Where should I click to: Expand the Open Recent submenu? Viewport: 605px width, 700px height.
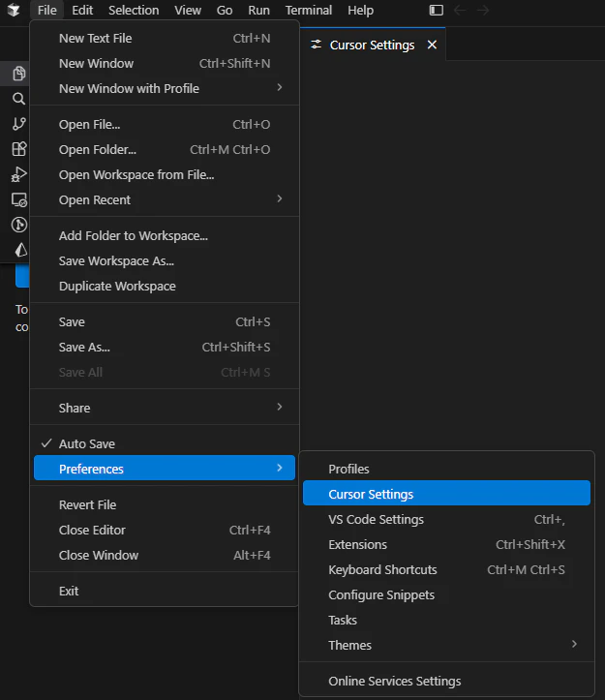point(165,199)
